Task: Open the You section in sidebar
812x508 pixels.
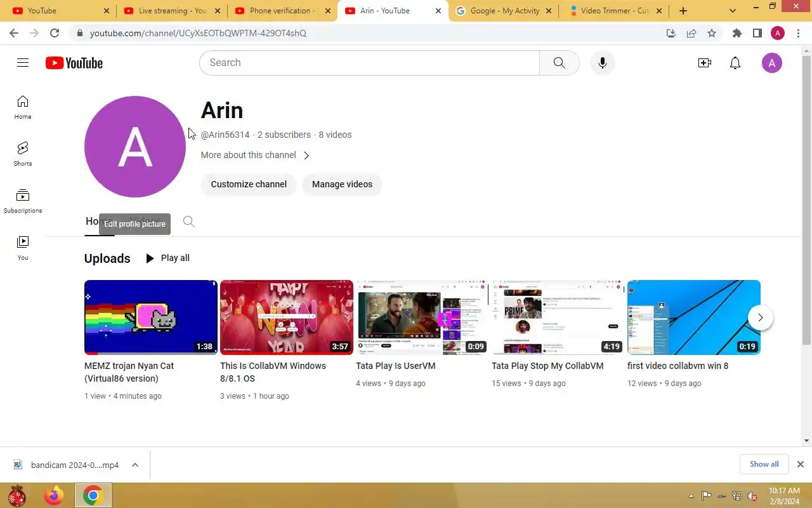Action: pos(23,248)
